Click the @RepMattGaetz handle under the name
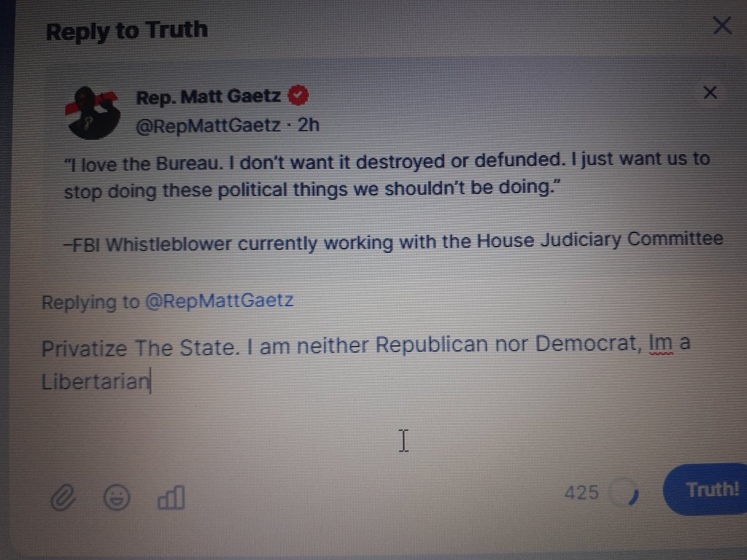The image size is (747, 560). (209, 125)
